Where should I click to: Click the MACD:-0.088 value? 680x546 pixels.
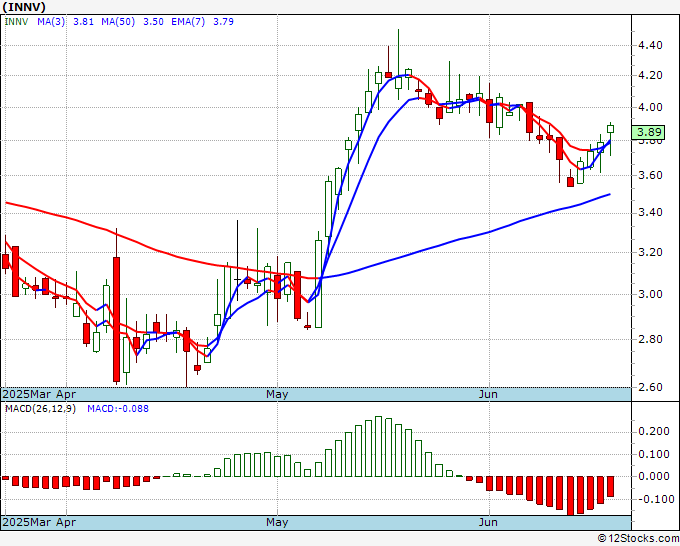118,409
